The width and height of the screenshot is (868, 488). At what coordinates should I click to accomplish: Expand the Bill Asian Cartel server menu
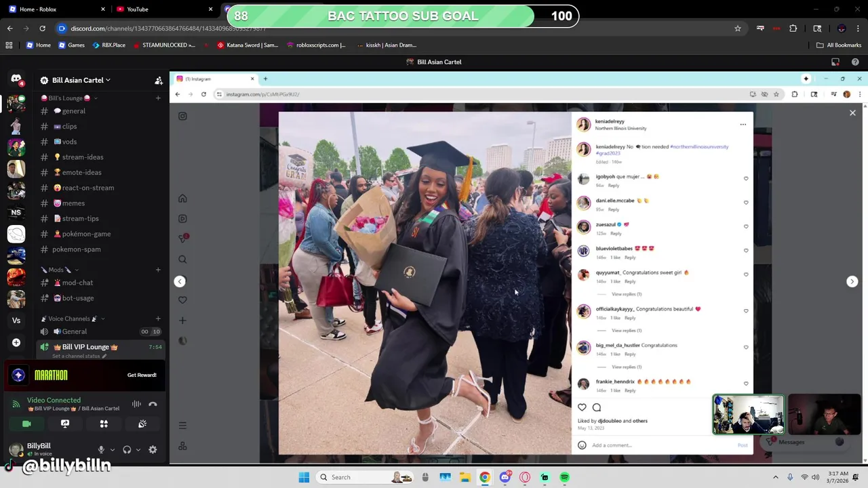pos(81,80)
